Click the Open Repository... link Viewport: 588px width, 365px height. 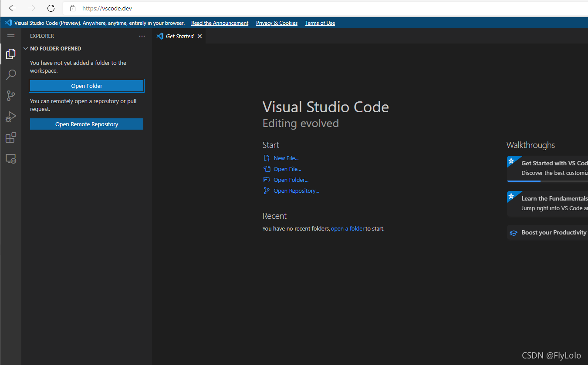coord(296,191)
